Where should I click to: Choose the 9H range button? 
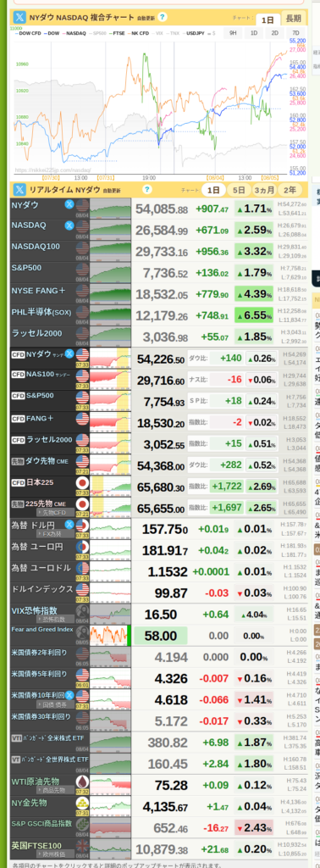point(234,33)
